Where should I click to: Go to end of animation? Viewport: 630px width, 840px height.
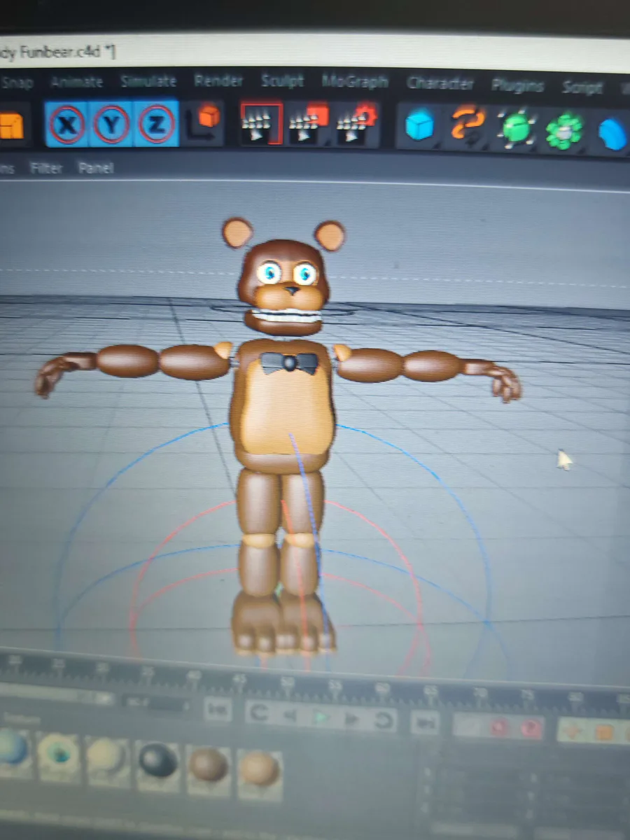coord(425,722)
